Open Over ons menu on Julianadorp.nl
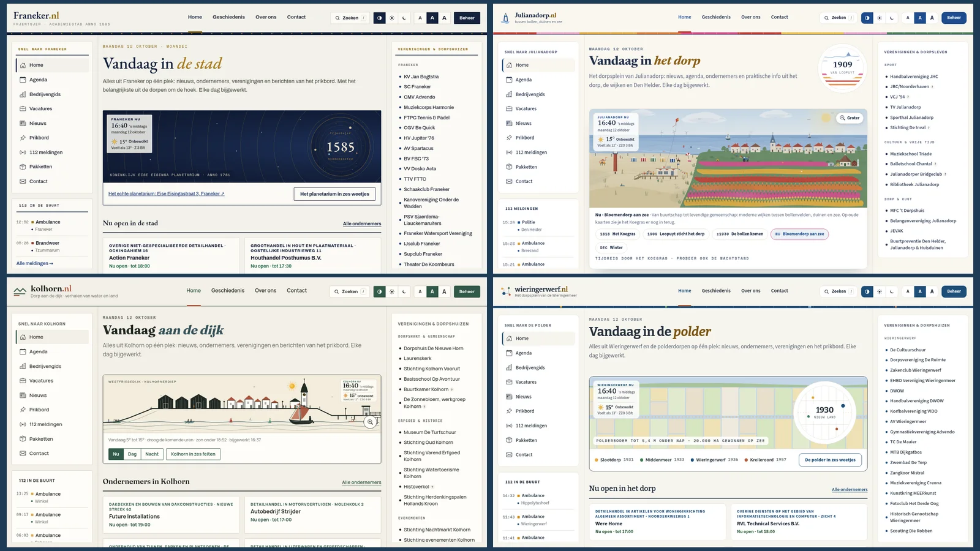Viewport: 980px width, 551px height. 750,17
